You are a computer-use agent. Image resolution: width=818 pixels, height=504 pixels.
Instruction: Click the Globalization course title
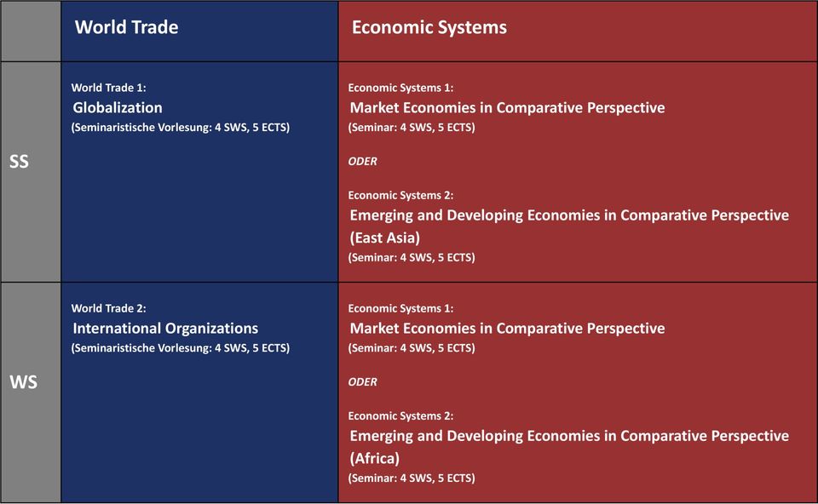click(118, 107)
